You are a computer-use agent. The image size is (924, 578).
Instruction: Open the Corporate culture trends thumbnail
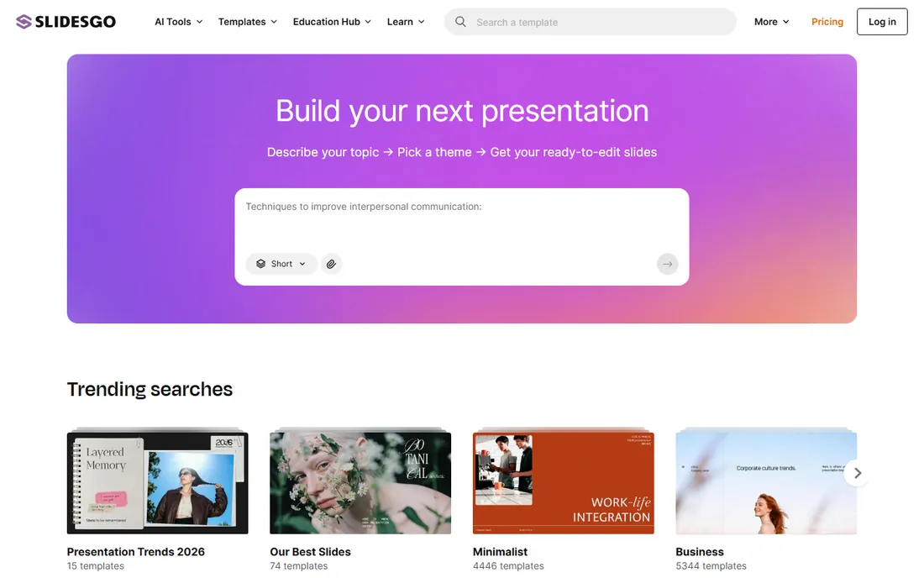pos(766,482)
